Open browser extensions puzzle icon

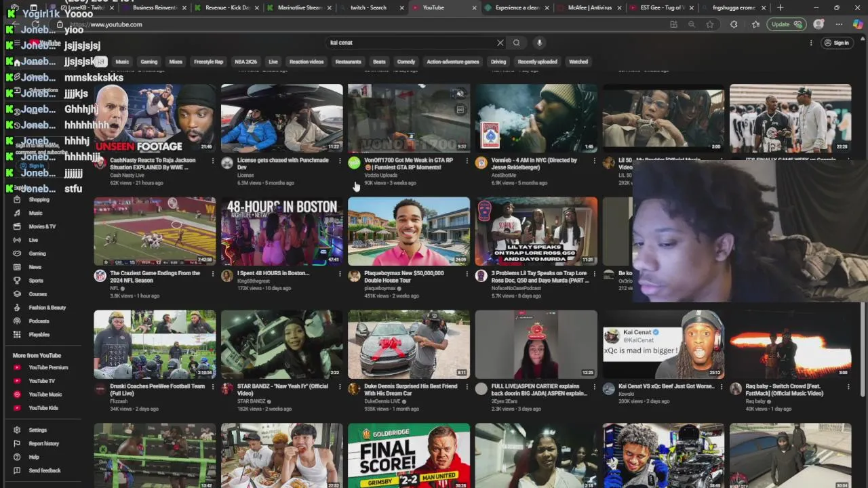tap(734, 24)
